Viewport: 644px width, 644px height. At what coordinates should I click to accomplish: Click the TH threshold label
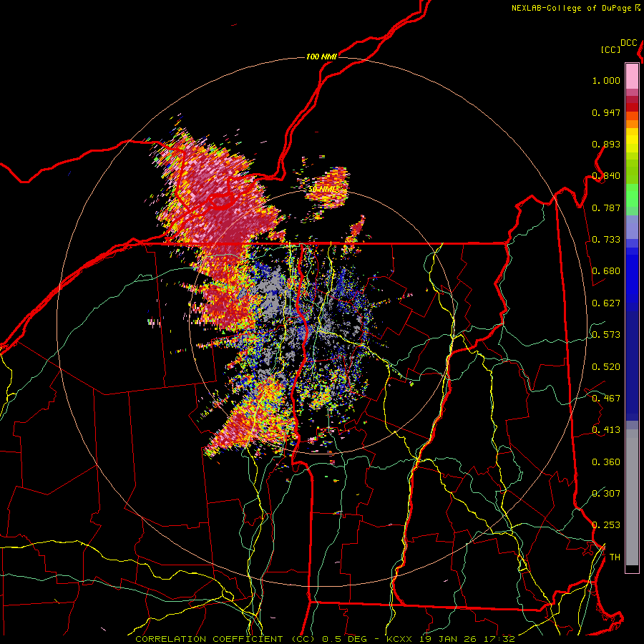pos(615,557)
